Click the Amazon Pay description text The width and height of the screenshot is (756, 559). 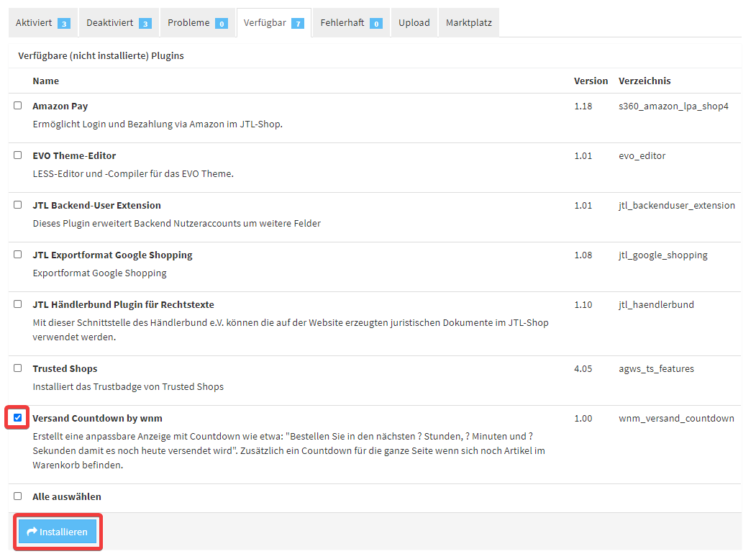tap(158, 124)
